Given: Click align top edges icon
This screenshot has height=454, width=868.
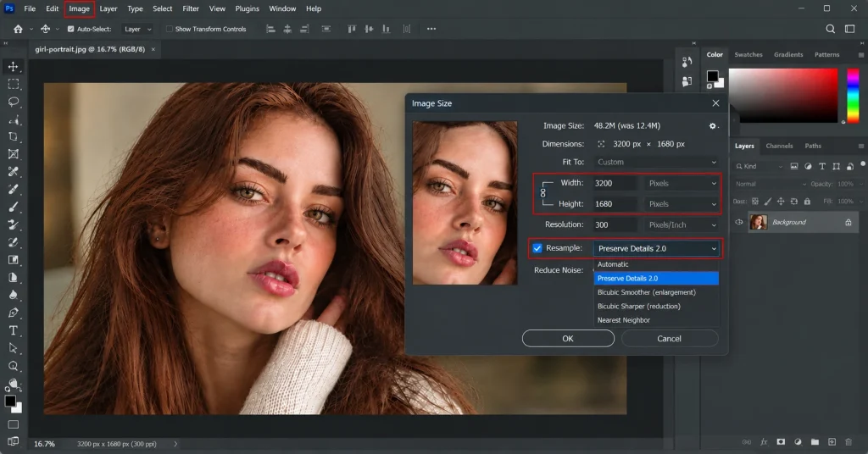Looking at the screenshot, I should click(x=352, y=29).
